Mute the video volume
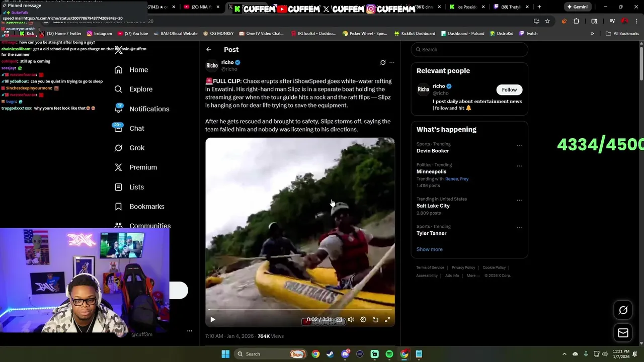The height and width of the screenshot is (362, 644). pyautogui.click(x=351, y=319)
